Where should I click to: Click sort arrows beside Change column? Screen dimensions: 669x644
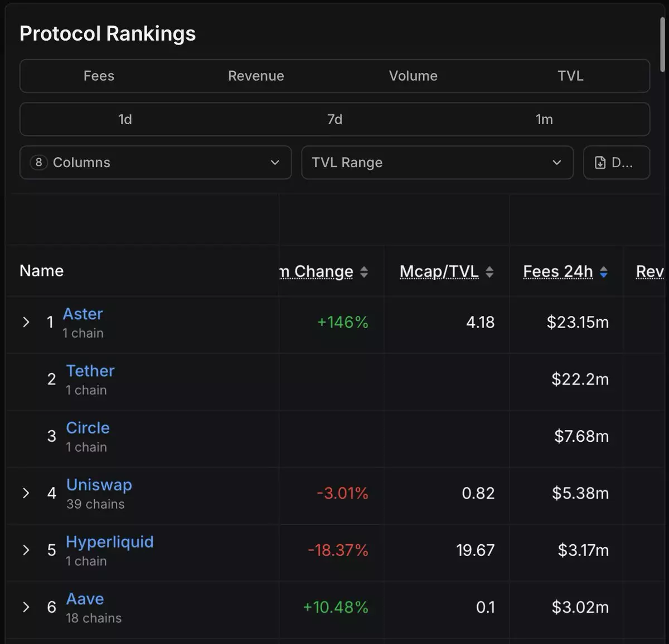coord(364,272)
